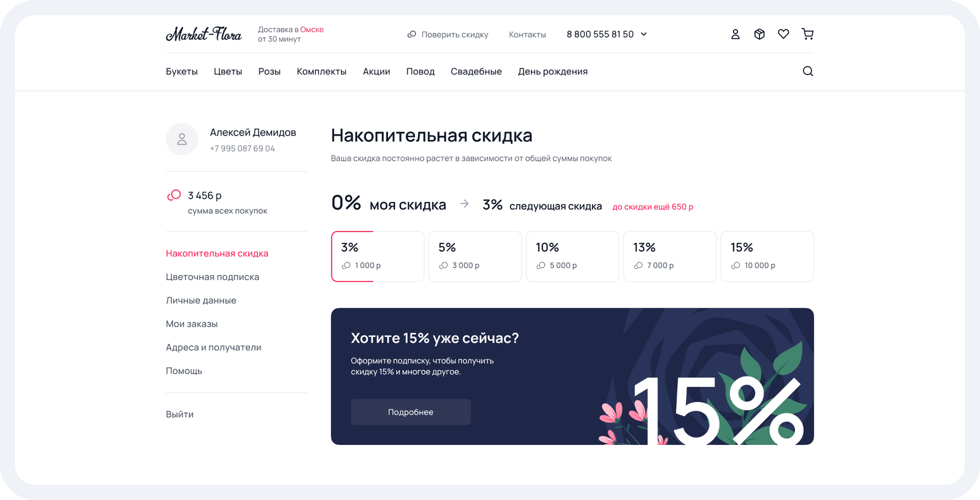Image resolution: width=980 pixels, height=500 pixels.
Task: Open the shopping cart icon
Action: tap(807, 34)
